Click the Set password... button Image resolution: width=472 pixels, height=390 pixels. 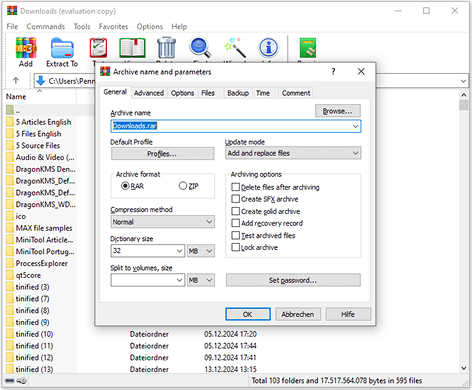[x=293, y=280]
